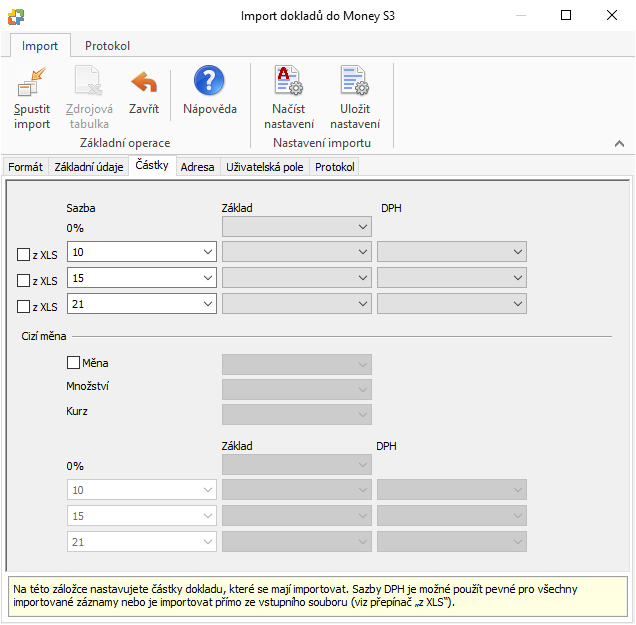
Task: Open the Sazba dropdown showing 15
Action: coord(142,278)
